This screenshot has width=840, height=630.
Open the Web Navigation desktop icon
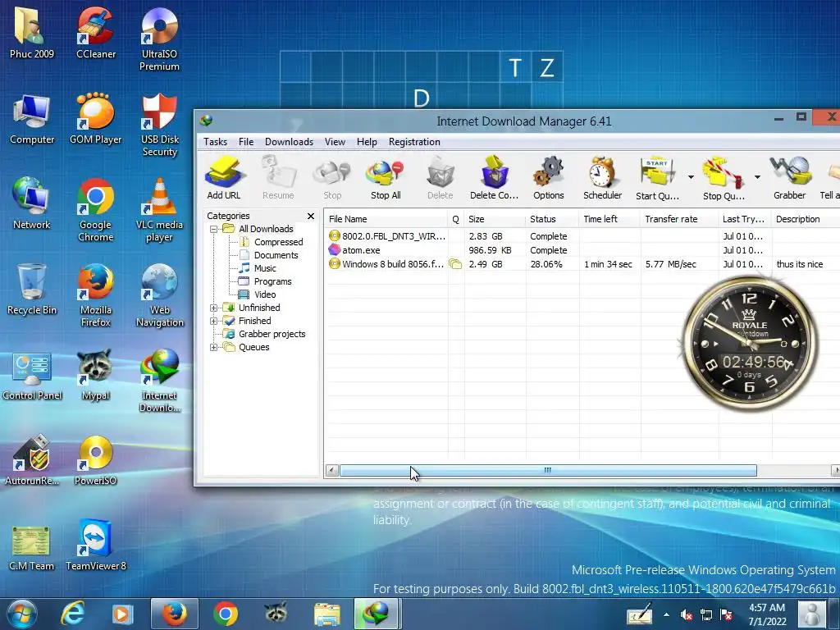point(159,294)
